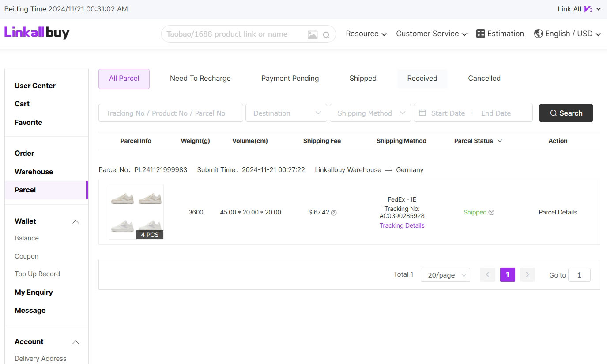This screenshot has width=607, height=364.
Task: Click the image search icon in search bar
Action: 313,34
